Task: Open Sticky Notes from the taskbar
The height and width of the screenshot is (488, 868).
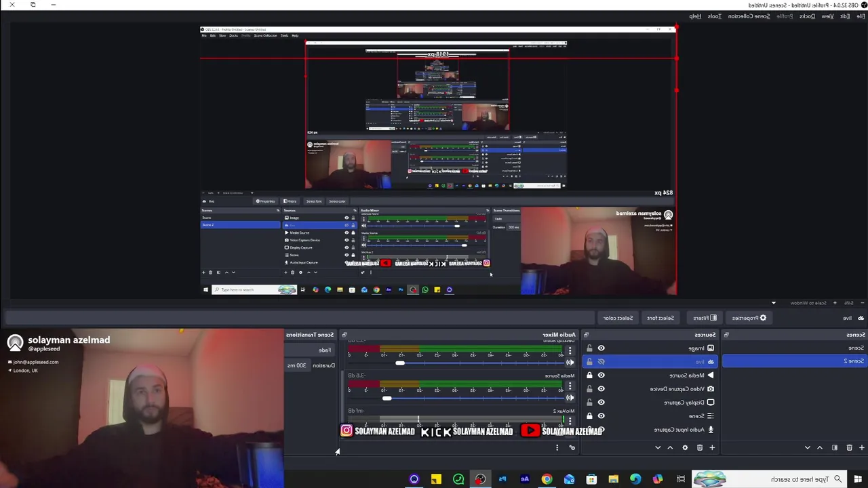Action: [x=436, y=479]
